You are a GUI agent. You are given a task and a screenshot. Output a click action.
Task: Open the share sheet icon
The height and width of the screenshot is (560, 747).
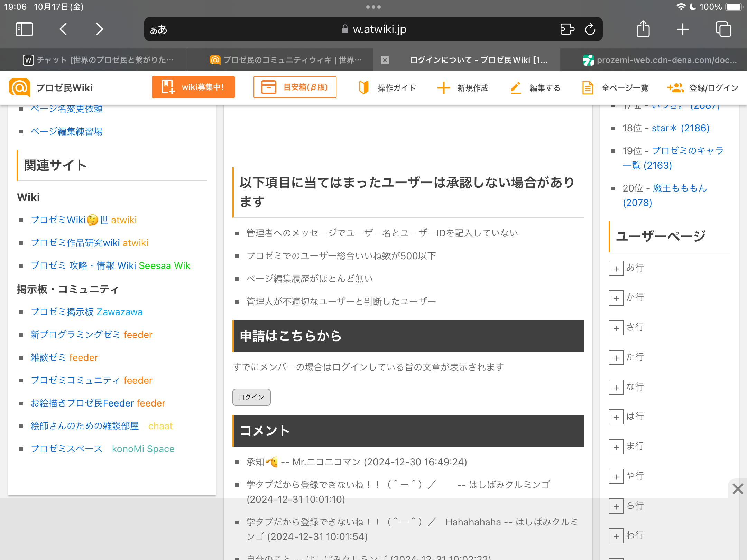(x=643, y=29)
